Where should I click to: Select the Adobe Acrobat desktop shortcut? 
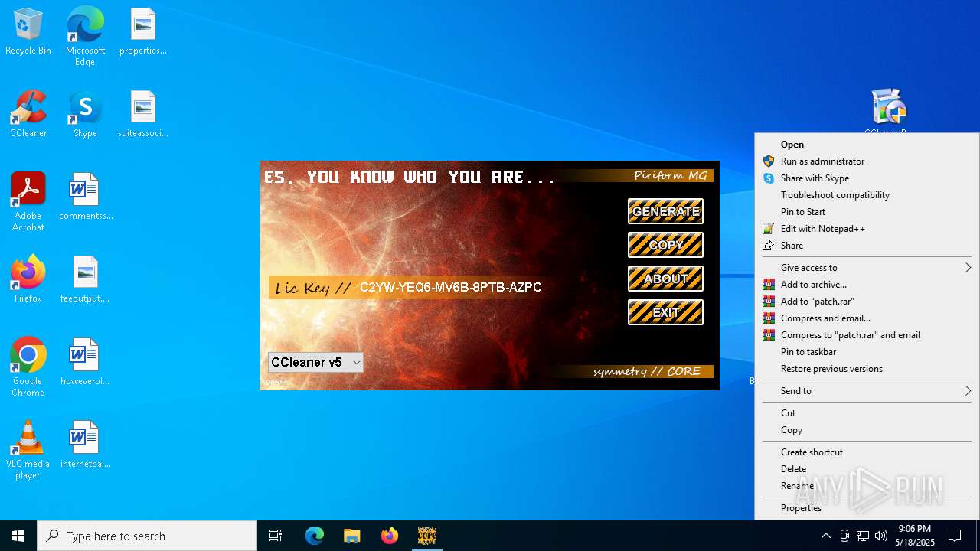(x=28, y=202)
